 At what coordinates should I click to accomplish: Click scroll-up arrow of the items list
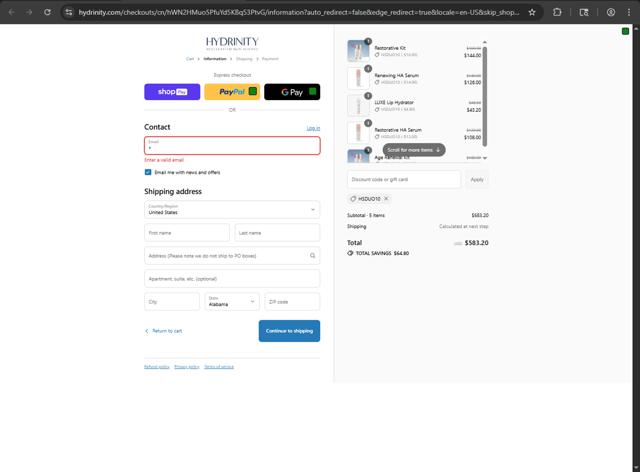coord(485,42)
